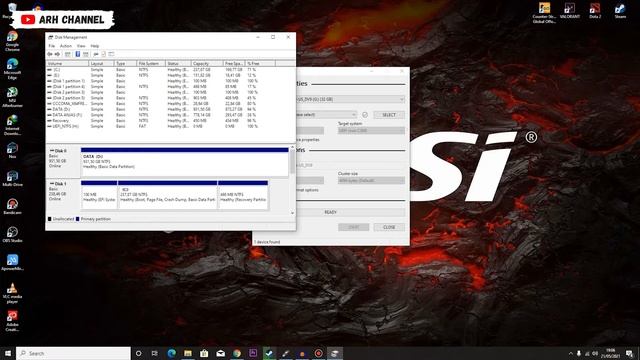Image resolution: width=640 pixels, height=360 pixels.
Task: Open the Help menu in Disk Management
Action: pyautogui.click(x=95, y=46)
